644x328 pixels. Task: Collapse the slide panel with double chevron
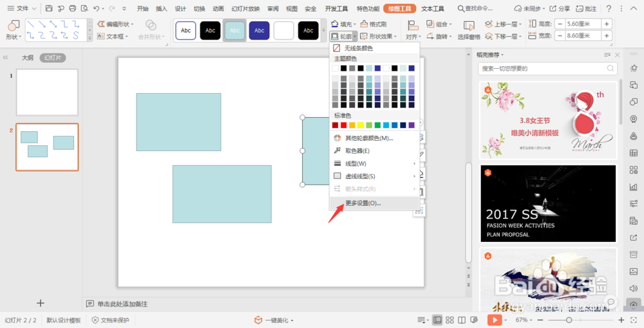pyautogui.click(x=5, y=58)
